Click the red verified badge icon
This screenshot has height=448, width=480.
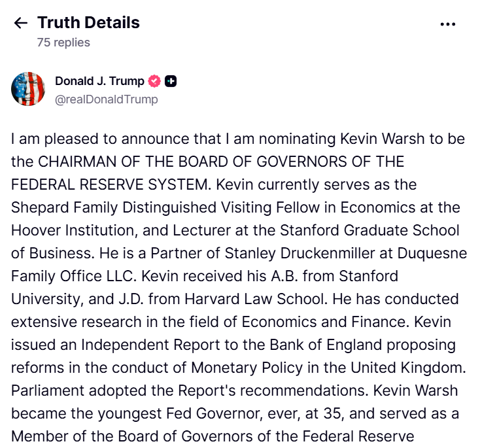(x=154, y=81)
